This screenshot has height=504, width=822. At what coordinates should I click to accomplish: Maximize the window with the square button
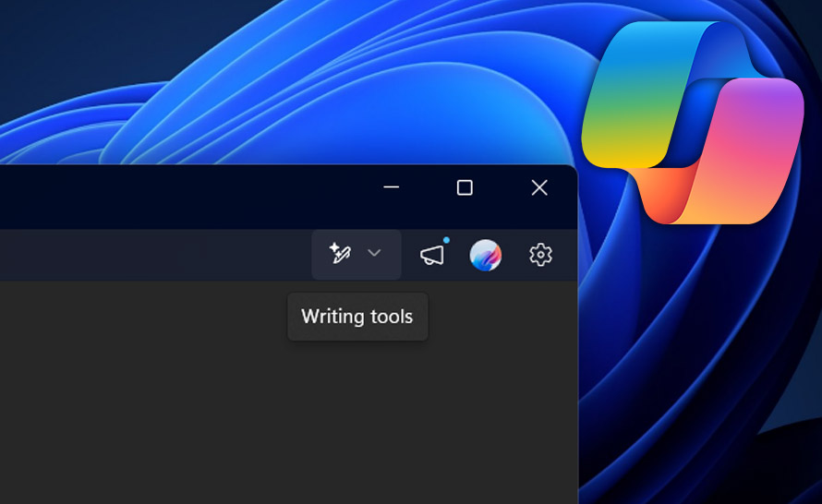465,187
